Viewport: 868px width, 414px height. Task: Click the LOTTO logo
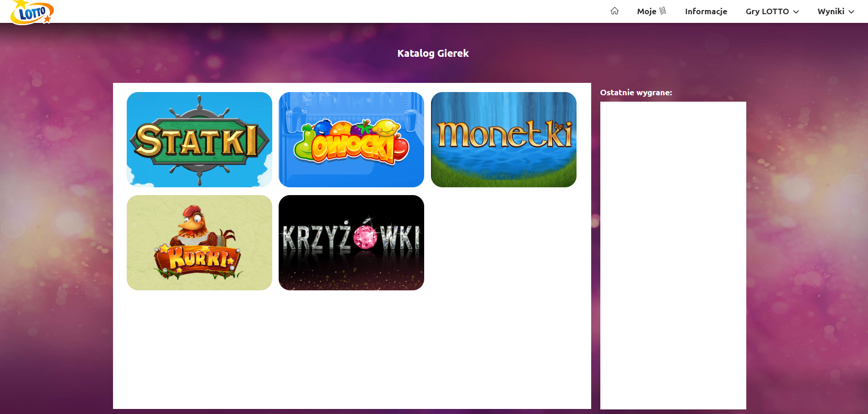point(32,12)
